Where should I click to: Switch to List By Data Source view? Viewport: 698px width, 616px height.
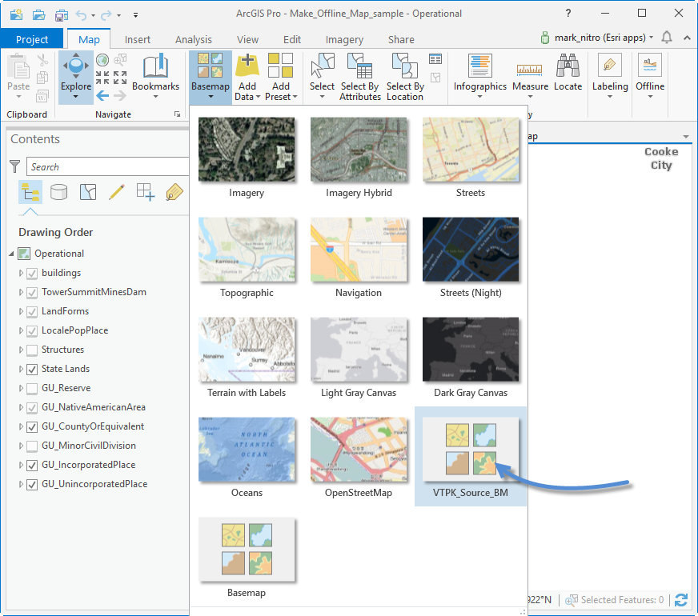58,192
